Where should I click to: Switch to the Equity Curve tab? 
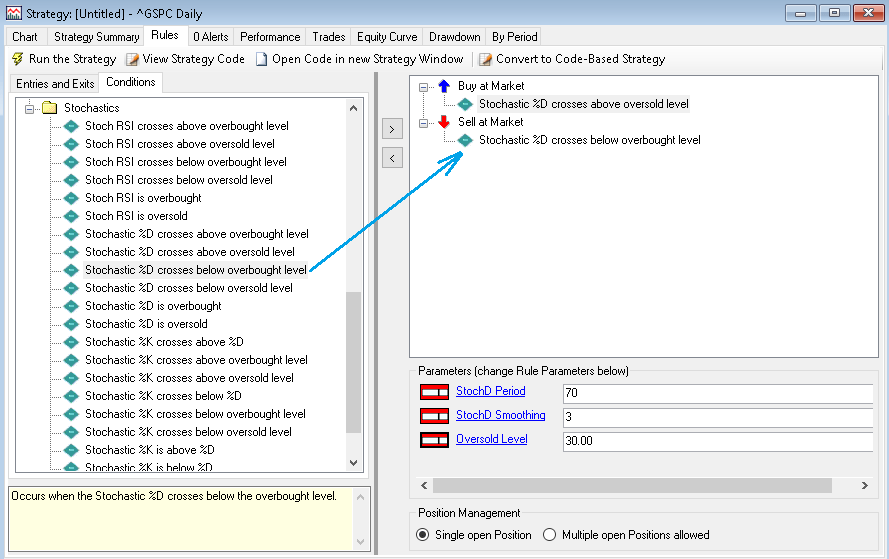(389, 37)
